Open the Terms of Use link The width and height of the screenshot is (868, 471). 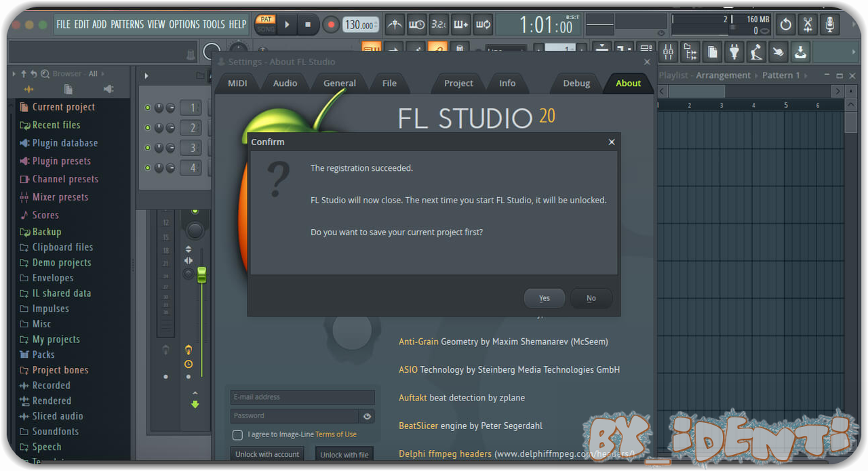pos(336,434)
